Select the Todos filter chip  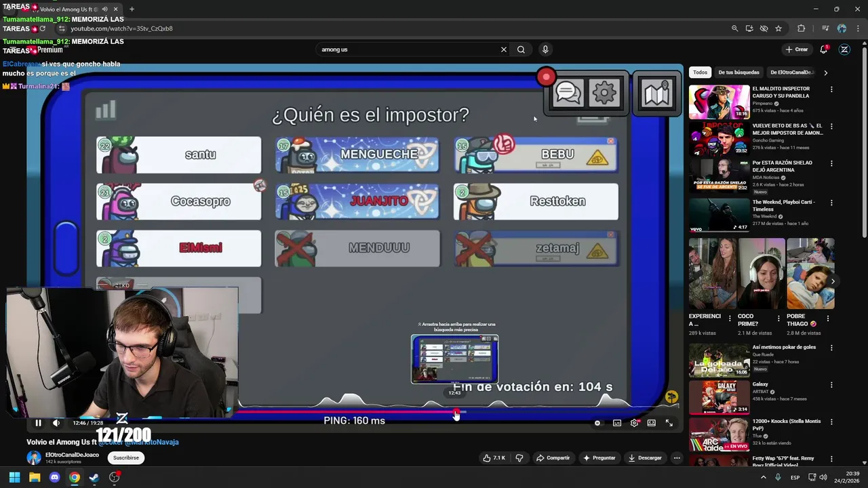[700, 73]
